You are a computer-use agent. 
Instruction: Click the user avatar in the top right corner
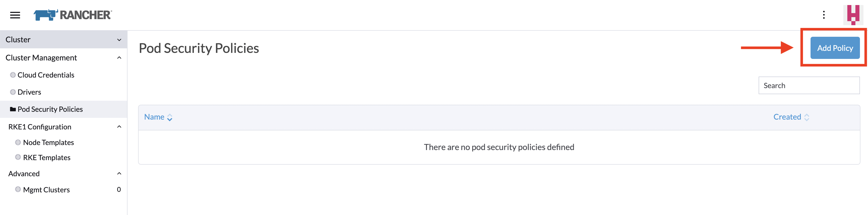point(853,15)
